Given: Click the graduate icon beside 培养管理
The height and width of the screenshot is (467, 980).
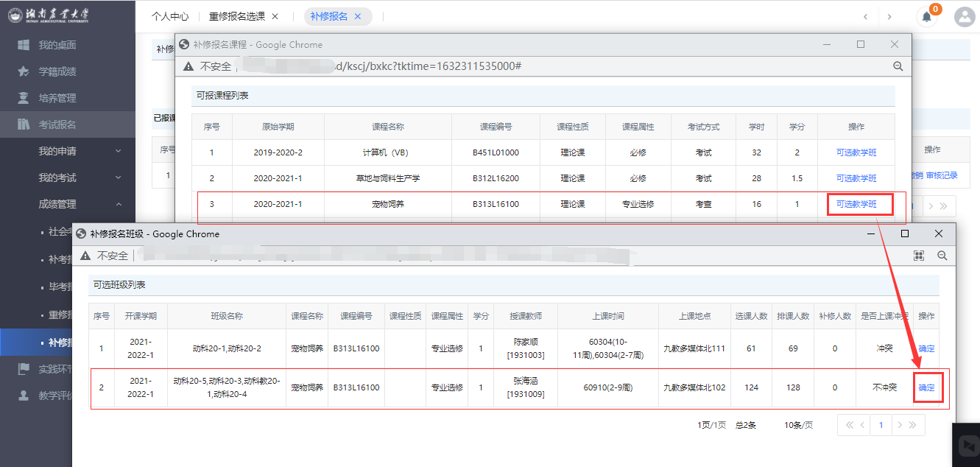Looking at the screenshot, I should click(23, 98).
